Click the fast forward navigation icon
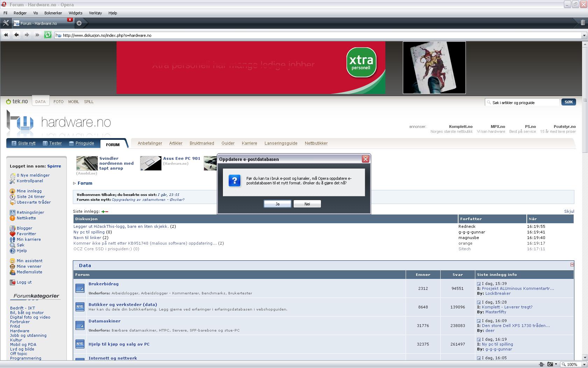The width and height of the screenshot is (588, 368). [37, 35]
